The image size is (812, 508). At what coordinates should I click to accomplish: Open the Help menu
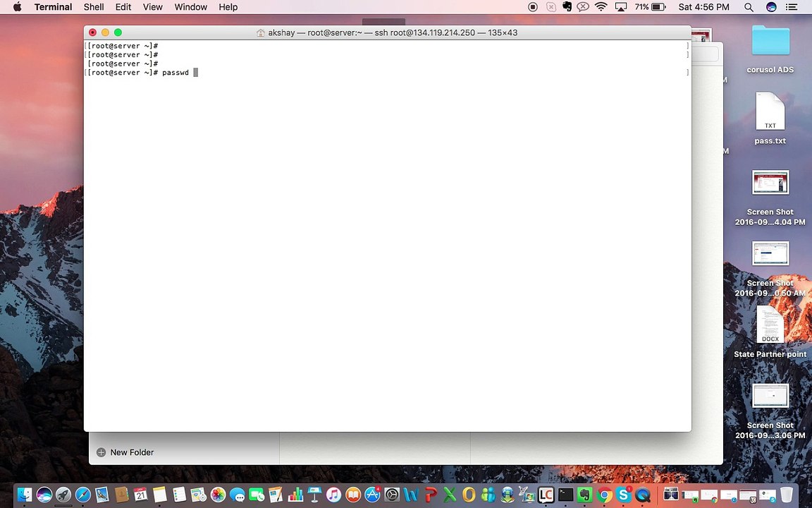click(228, 7)
